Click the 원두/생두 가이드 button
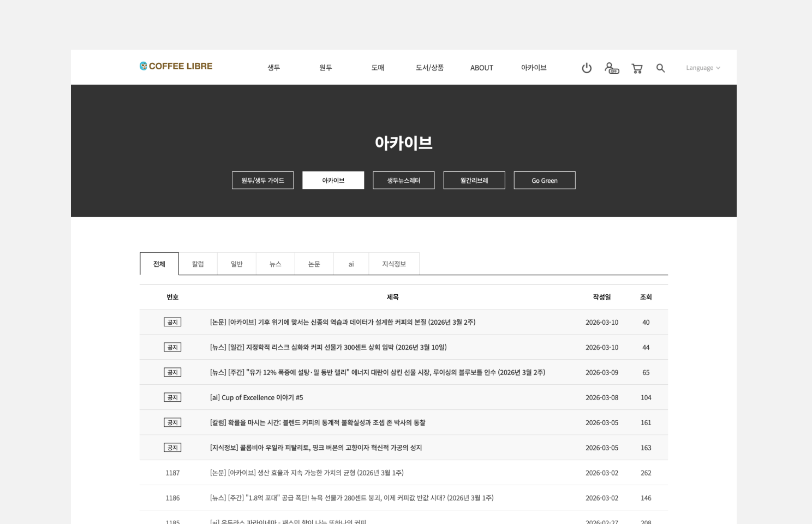The width and height of the screenshot is (812, 524). click(x=262, y=180)
